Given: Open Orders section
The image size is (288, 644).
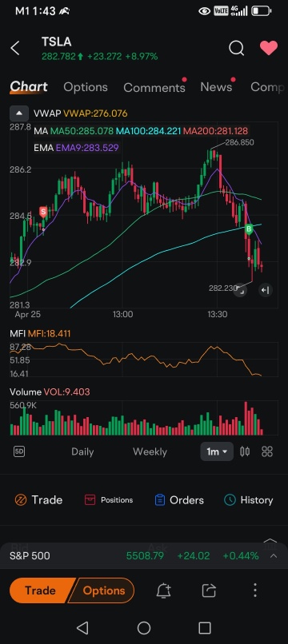Looking at the screenshot, I should click(x=179, y=500).
